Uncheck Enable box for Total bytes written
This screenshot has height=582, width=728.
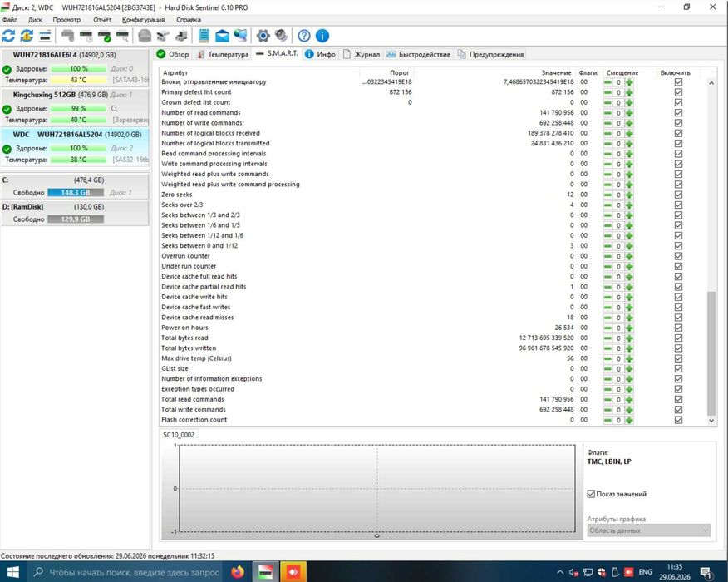[678, 348]
